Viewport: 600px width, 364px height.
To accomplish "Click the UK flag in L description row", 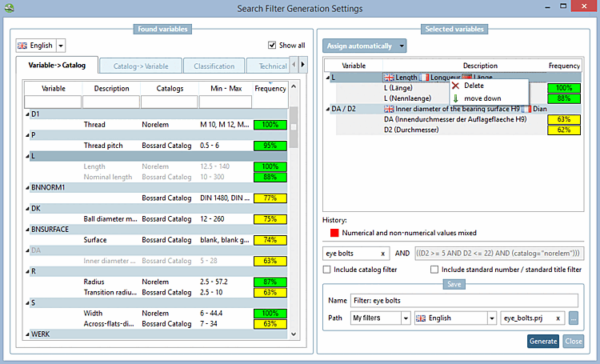I will 390,77.
